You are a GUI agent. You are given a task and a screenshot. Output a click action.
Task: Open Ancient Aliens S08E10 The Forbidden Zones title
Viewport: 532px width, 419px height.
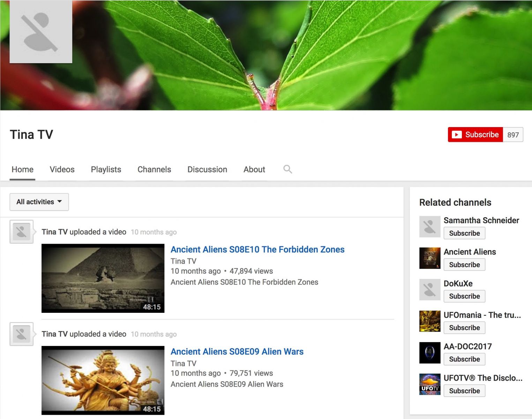tap(257, 249)
